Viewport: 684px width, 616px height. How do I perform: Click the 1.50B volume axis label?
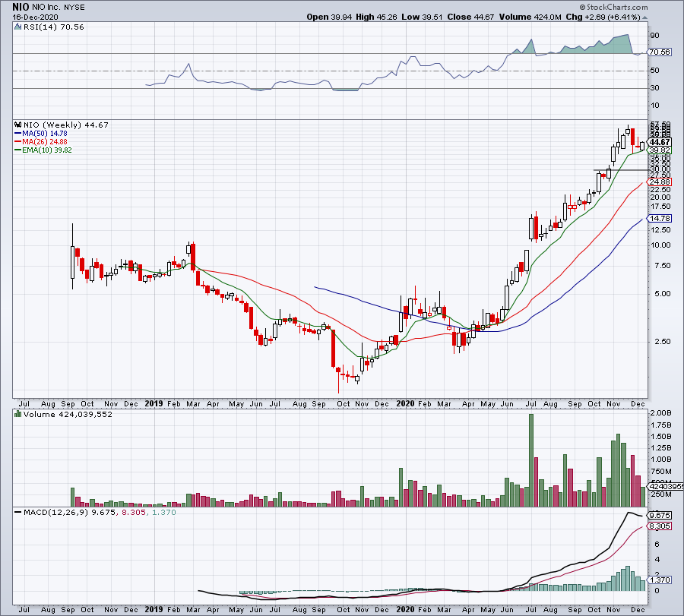click(x=660, y=437)
